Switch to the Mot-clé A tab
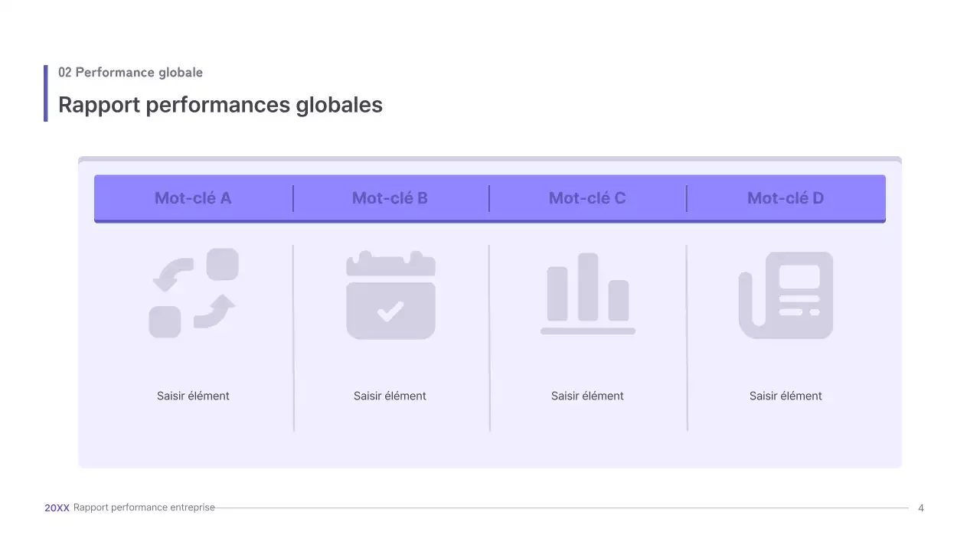Viewport: 980px width, 551px height. [x=193, y=198]
